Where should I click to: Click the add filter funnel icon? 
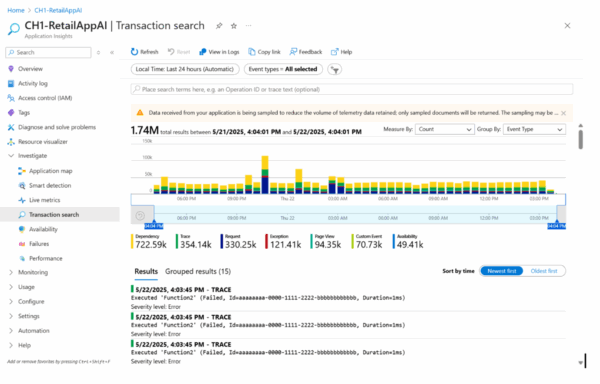point(335,70)
